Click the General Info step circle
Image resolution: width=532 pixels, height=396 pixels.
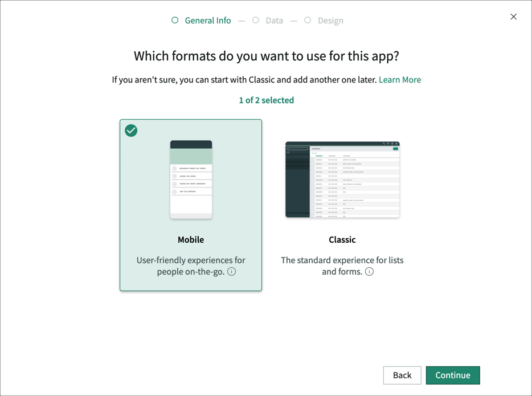(175, 20)
